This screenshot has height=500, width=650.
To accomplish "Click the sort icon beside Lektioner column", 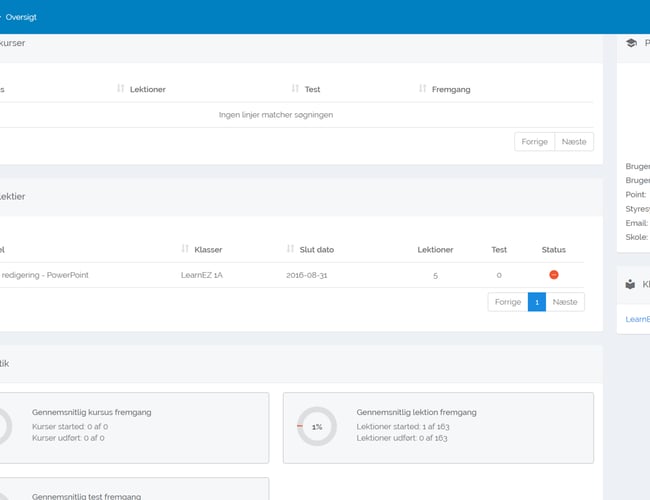I will 121,89.
